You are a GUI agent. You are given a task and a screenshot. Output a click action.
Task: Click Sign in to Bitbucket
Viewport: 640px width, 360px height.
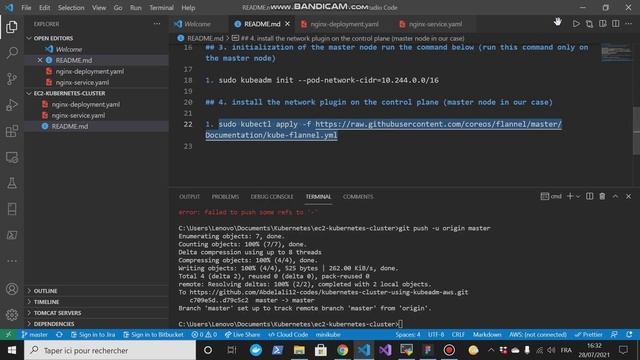(x=153, y=334)
